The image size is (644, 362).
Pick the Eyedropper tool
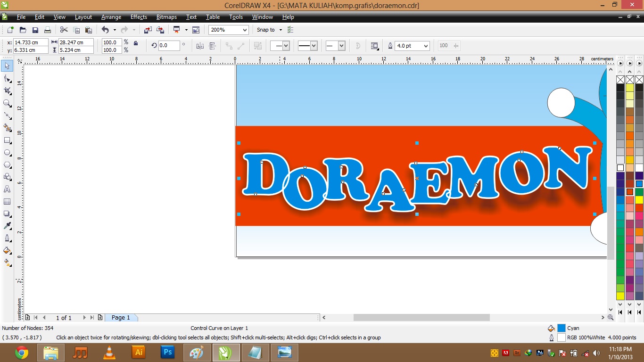[7, 226]
